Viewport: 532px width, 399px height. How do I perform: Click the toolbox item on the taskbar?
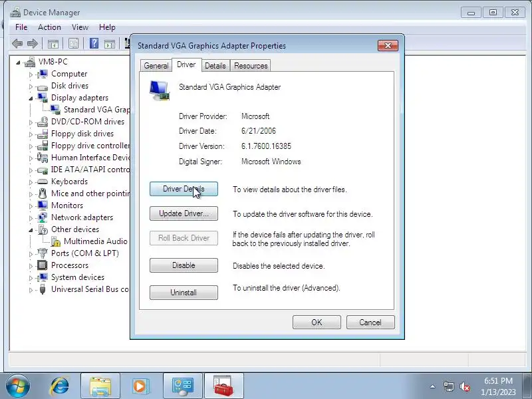pyautogui.click(x=223, y=386)
